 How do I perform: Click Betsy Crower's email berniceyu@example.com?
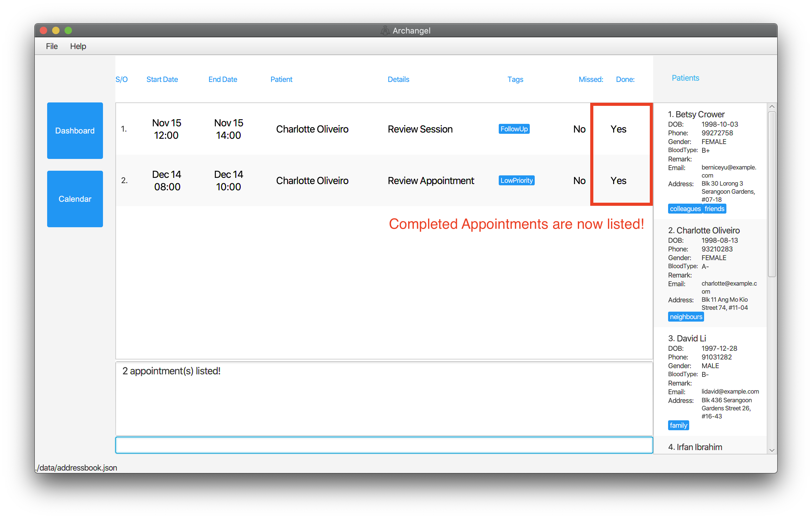729,171
